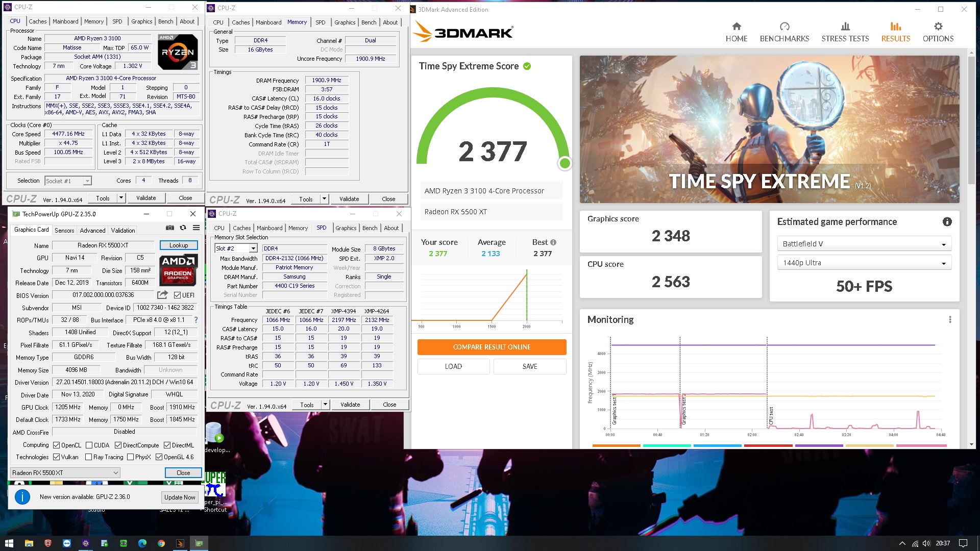Open the Monitoring panel three-dot menu
Image resolution: width=980 pixels, height=551 pixels.
coord(950,319)
